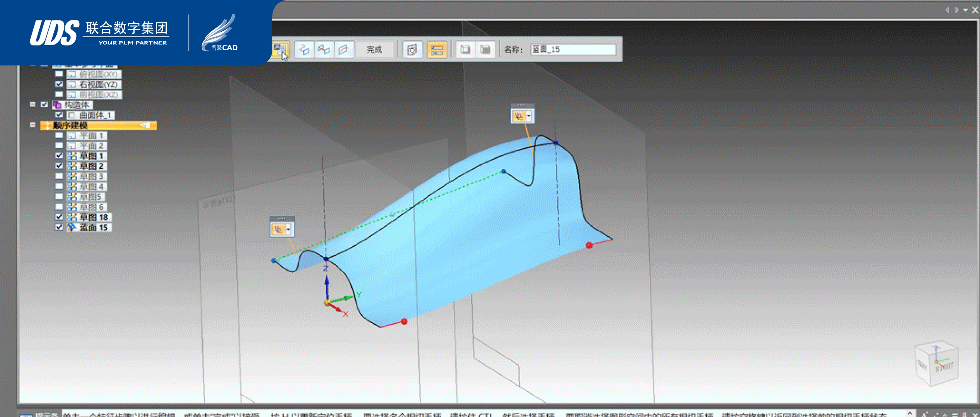Enable the 草图 3 visibility checkbox
The height and width of the screenshot is (417, 980).
point(59,176)
